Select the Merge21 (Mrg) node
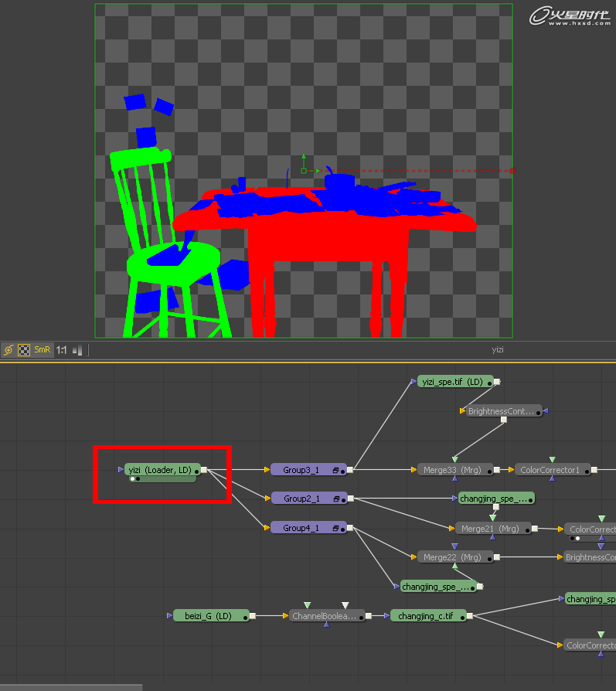Image resolution: width=616 pixels, height=691 pixels. [493, 529]
